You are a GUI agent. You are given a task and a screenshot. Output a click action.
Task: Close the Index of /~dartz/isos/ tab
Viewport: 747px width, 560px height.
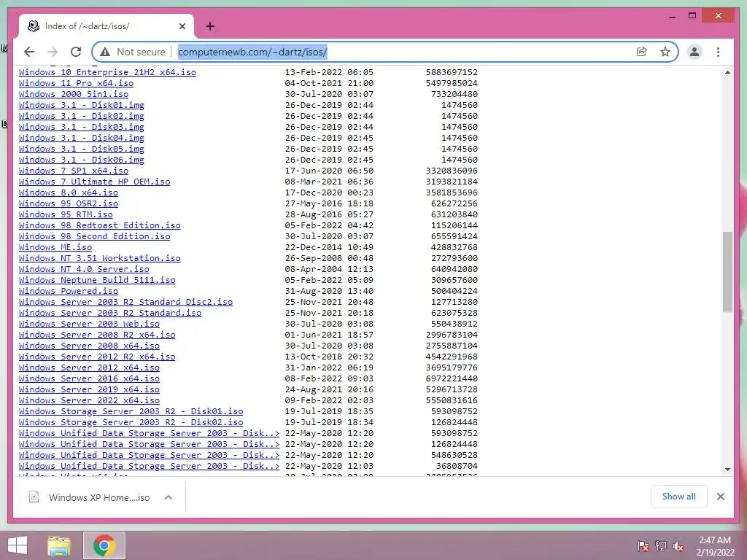pos(182,26)
